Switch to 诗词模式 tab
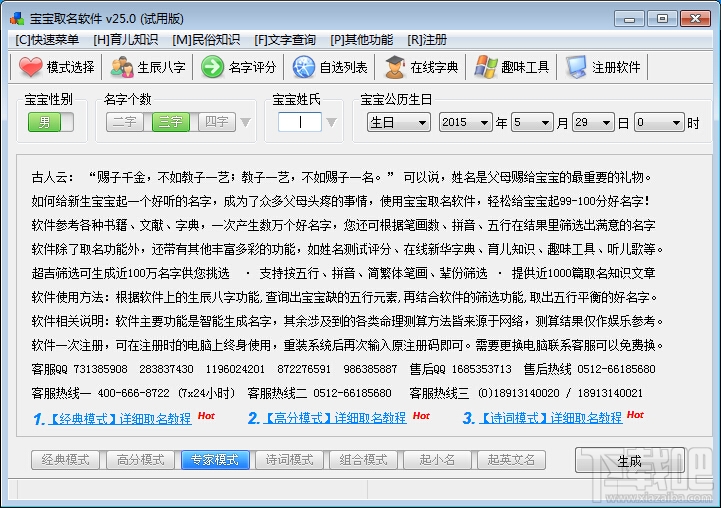 290,460
